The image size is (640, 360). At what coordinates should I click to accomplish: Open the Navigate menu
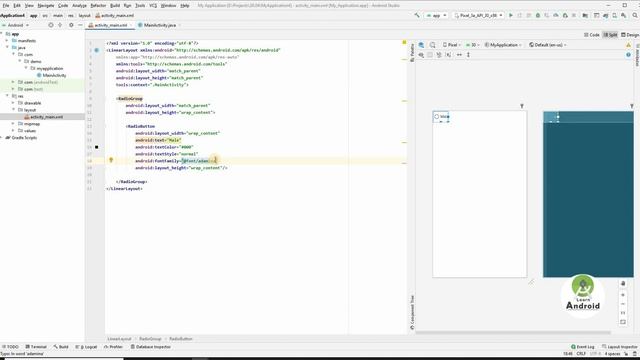[46, 6]
